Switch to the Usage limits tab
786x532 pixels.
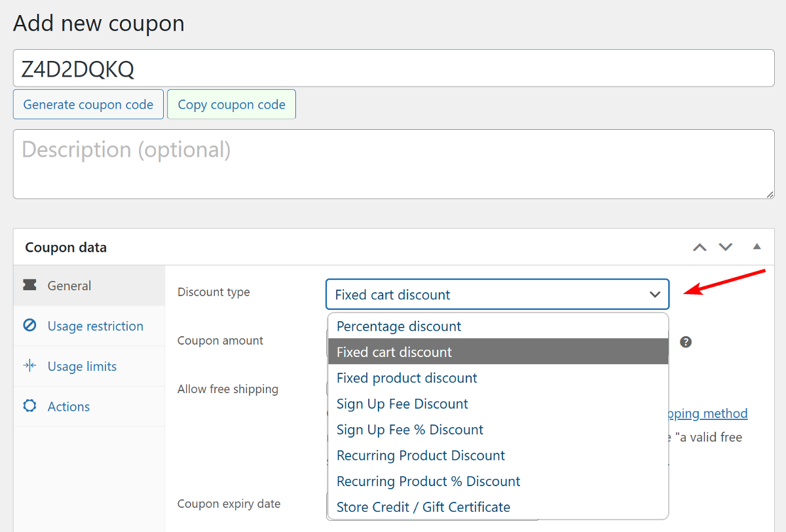tap(82, 366)
